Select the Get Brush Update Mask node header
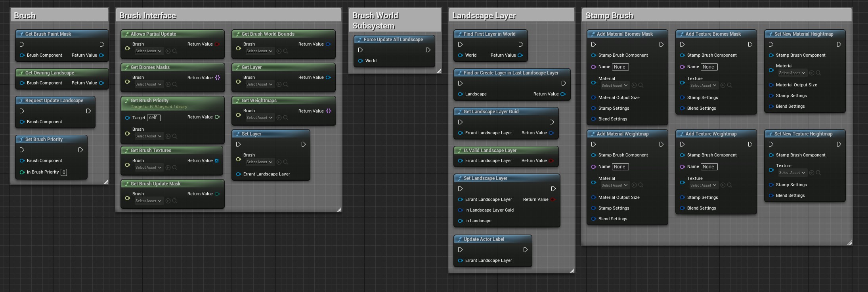The height and width of the screenshot is (292, 868). pos(172,184)
